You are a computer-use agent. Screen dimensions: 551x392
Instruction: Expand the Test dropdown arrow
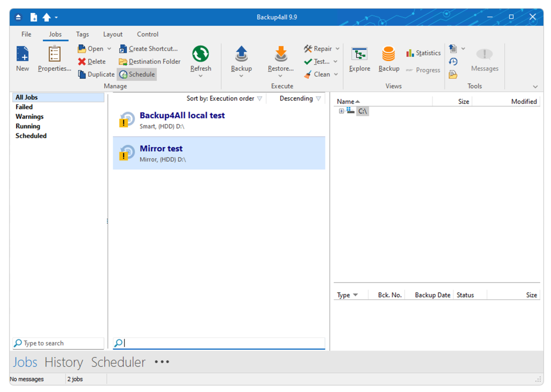point(335,62)
